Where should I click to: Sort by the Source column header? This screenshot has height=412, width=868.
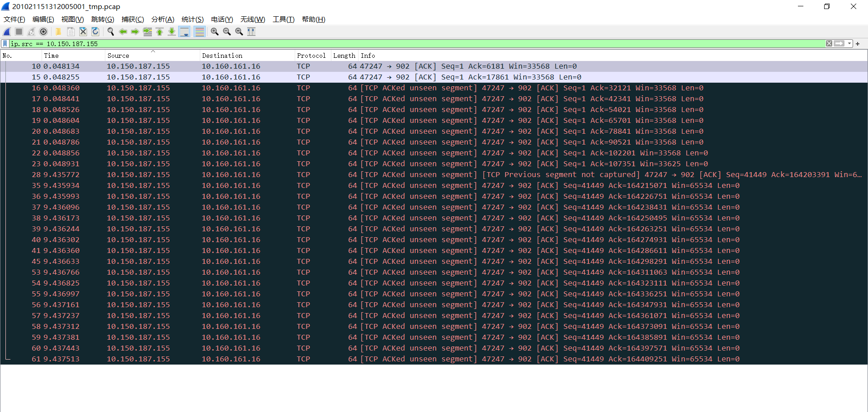coord(152,56)
